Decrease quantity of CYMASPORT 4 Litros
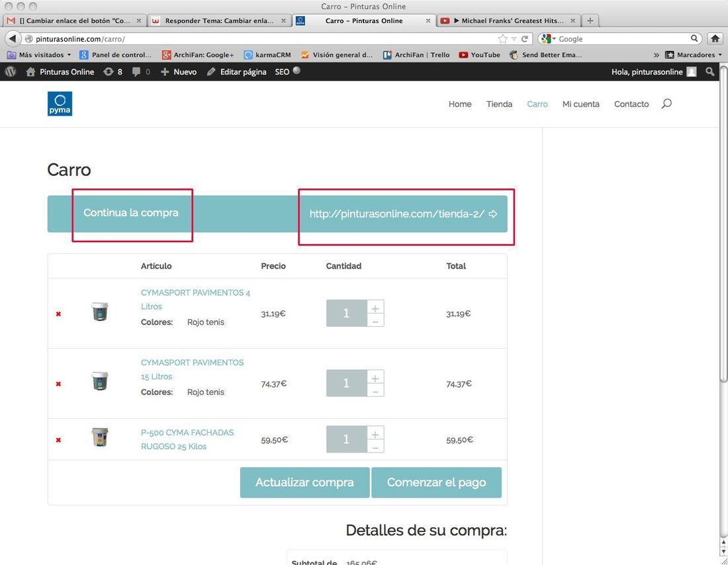The height and width of the screenshot is (565, 728). [x=375, y=321]
